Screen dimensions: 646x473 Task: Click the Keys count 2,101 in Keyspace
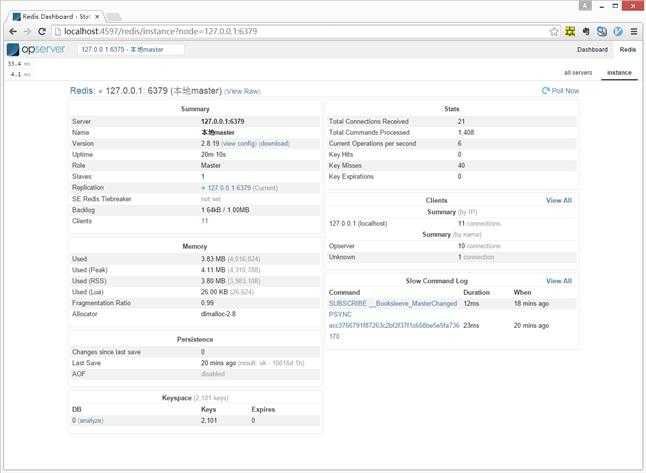tap(209, 420)
